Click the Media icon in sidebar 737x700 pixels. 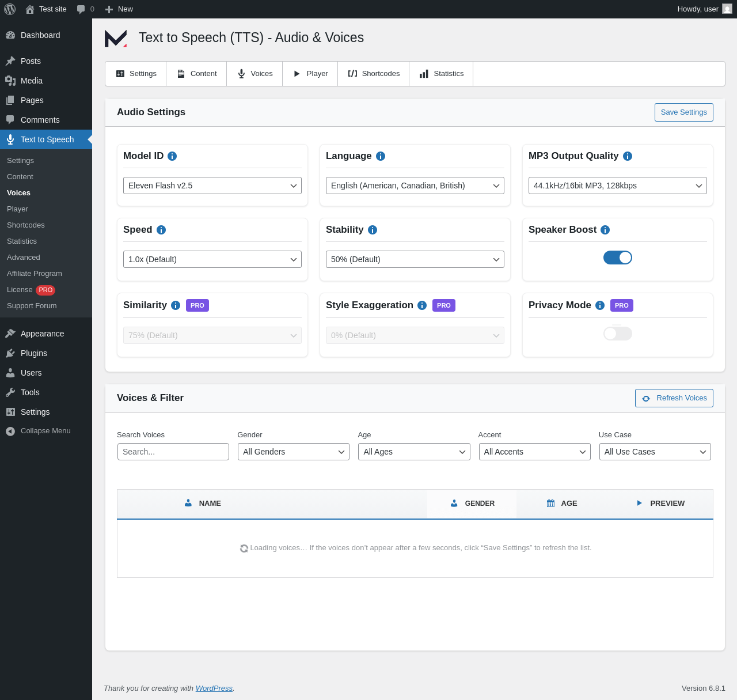coord(10,81)
